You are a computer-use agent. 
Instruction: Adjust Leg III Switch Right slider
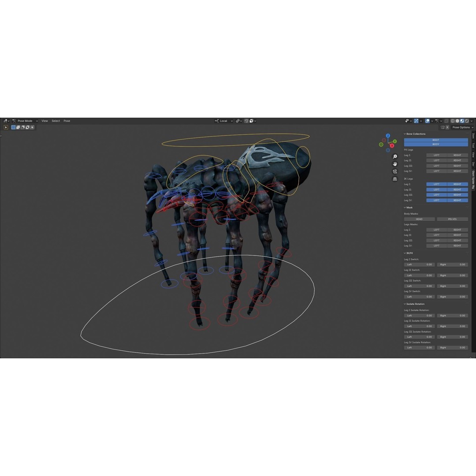[x=452, y=286]
